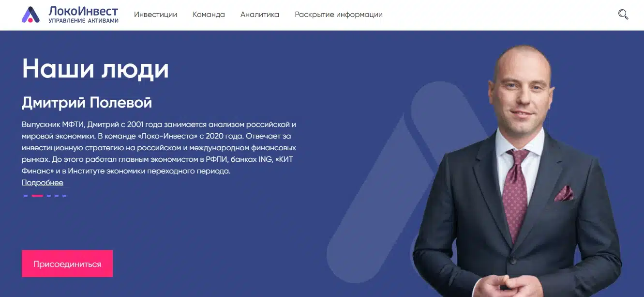
Task: Click the biography paragraph about Дмитрий
Action: click(159, 148)
